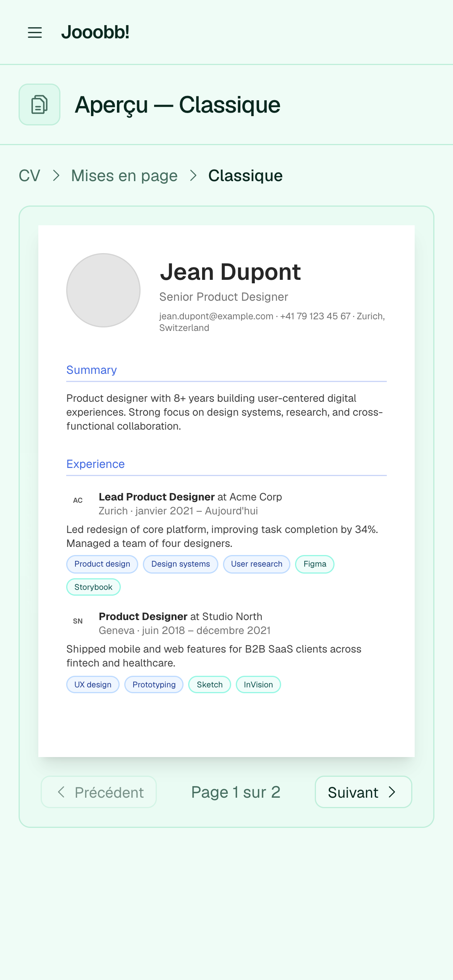Click the janvier 2021 – Aujourd'hui date line

click(178, 511)
